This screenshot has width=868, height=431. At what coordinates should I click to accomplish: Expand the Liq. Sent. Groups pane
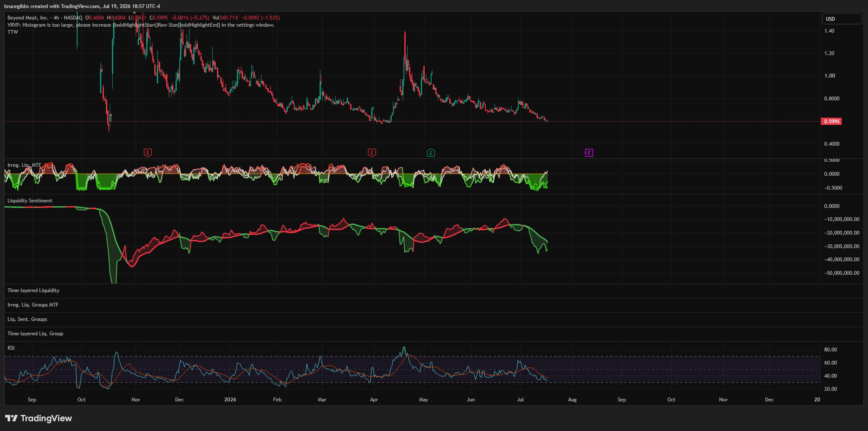pyautogui.click(x=27, y=319)
